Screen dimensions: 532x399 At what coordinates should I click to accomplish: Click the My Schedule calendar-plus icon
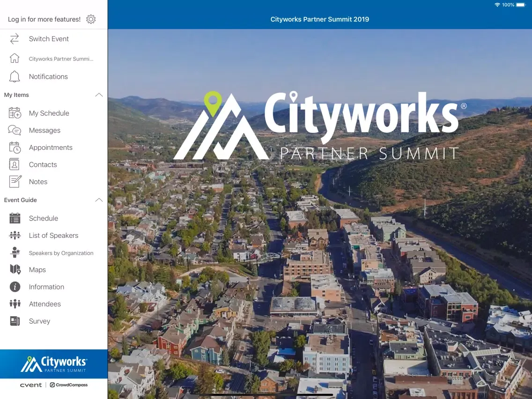point(15,113)
